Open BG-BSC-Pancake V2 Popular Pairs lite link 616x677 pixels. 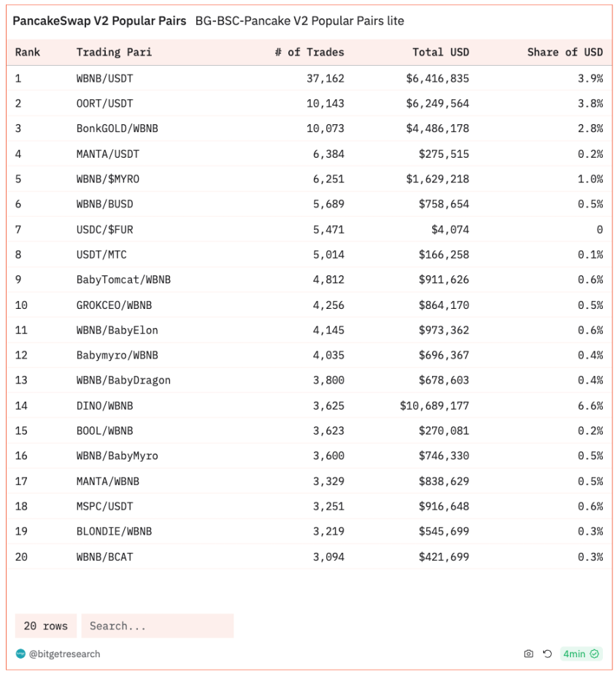point(300,20)
